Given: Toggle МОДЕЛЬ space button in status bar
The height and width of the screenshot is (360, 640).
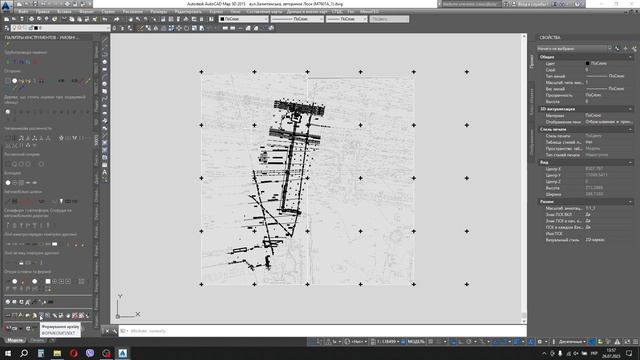Looking at the screenshot, I should pyautogui.click(x=416, y=342).
